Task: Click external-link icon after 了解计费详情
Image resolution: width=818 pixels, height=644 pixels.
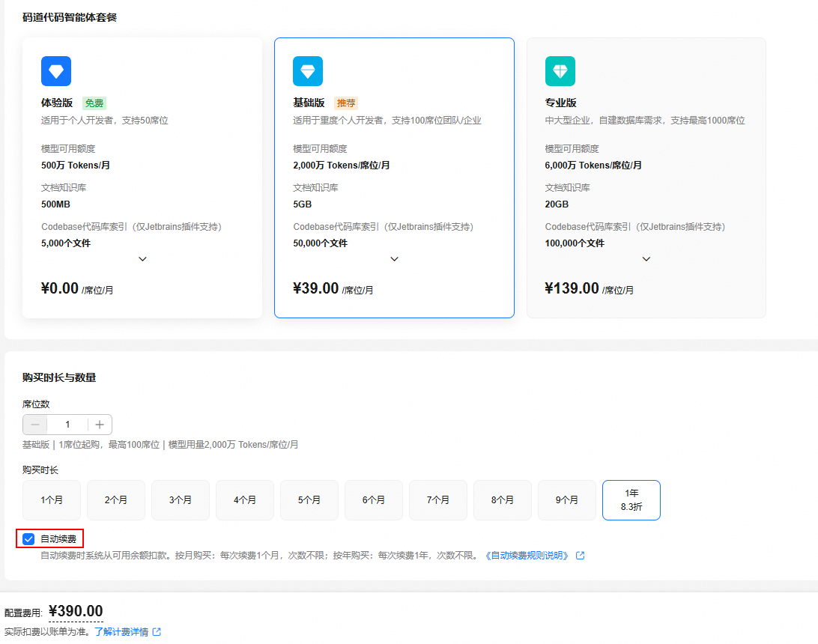Action: pos(157,631)
